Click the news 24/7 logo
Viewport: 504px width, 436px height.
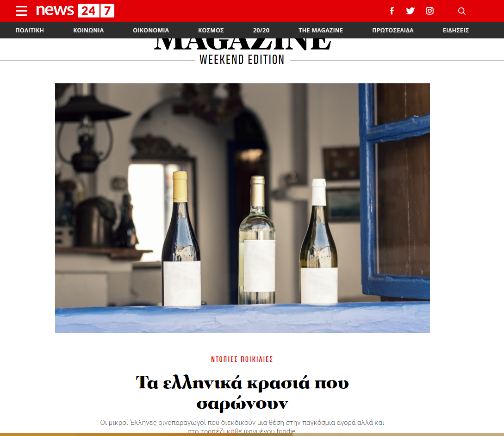(x=75, y=11)
